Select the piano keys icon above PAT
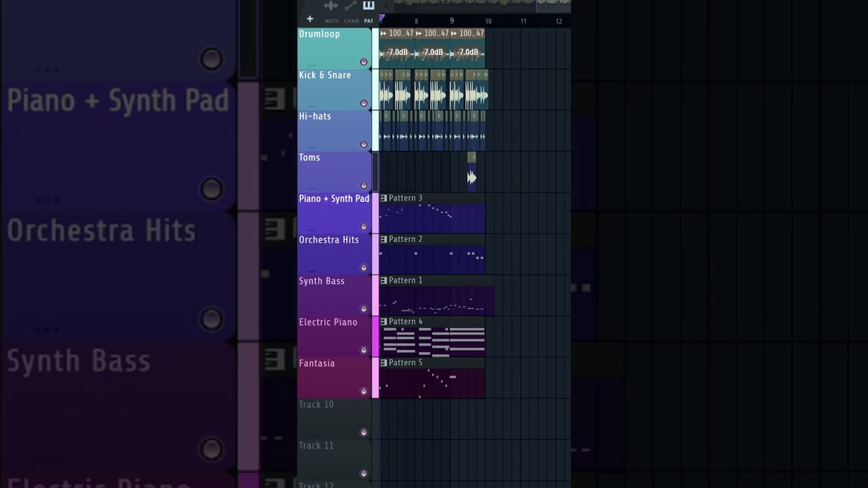Screen dimensions: 868x488 coord(369,5)
